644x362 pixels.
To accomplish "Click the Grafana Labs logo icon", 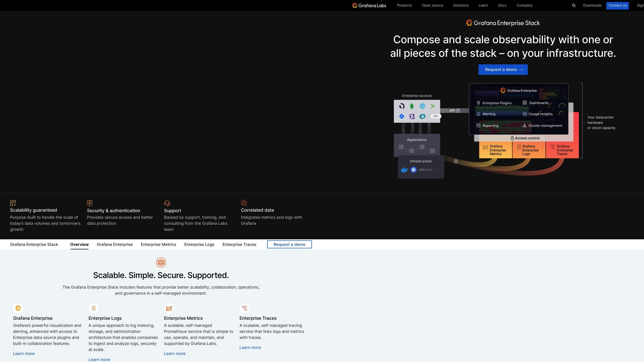I will click(x=354, y=5).
